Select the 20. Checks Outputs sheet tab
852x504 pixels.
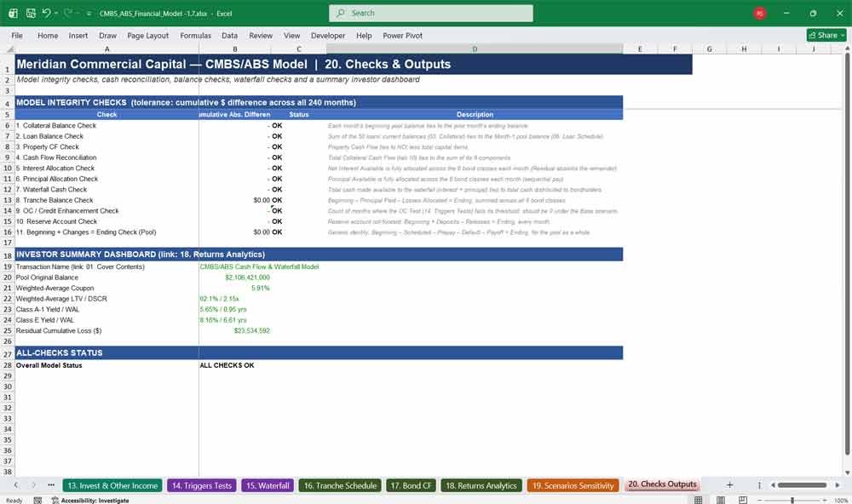coord(662,484)
